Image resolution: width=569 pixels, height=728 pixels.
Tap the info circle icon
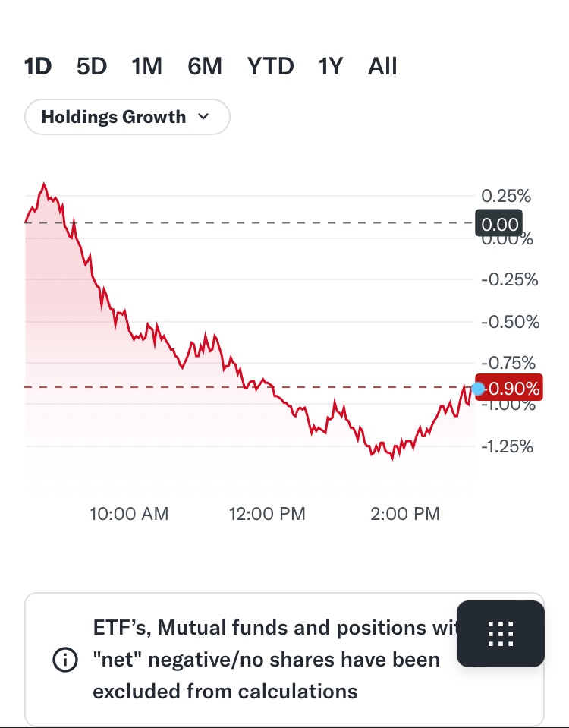(65, 660)
